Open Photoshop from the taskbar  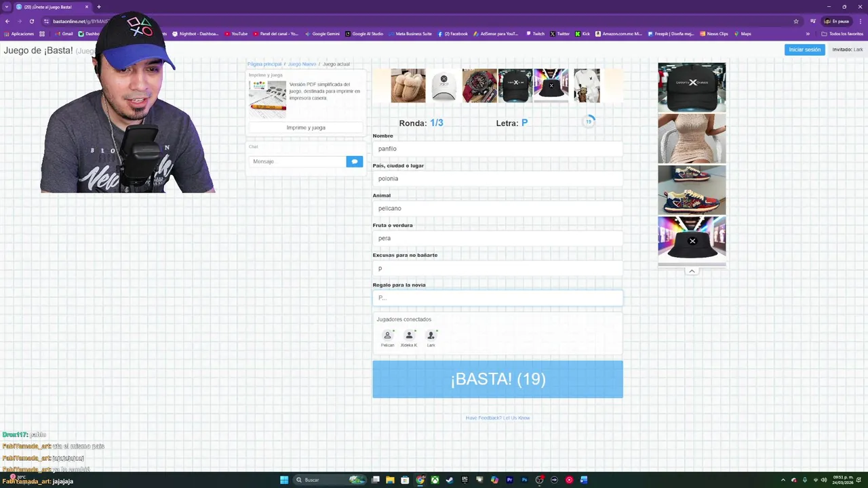point(524,480)
